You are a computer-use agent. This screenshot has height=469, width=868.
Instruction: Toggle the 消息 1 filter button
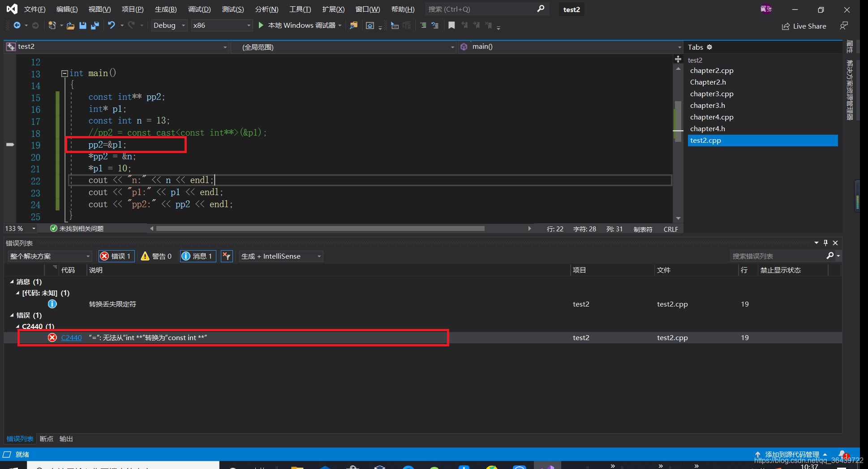click(x=198, y=256)
